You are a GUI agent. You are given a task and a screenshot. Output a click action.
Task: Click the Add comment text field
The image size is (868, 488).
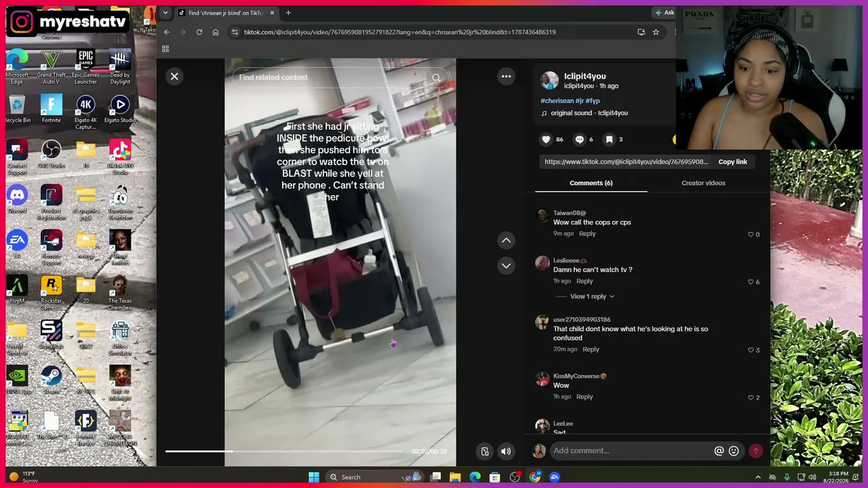coord(631,451)
